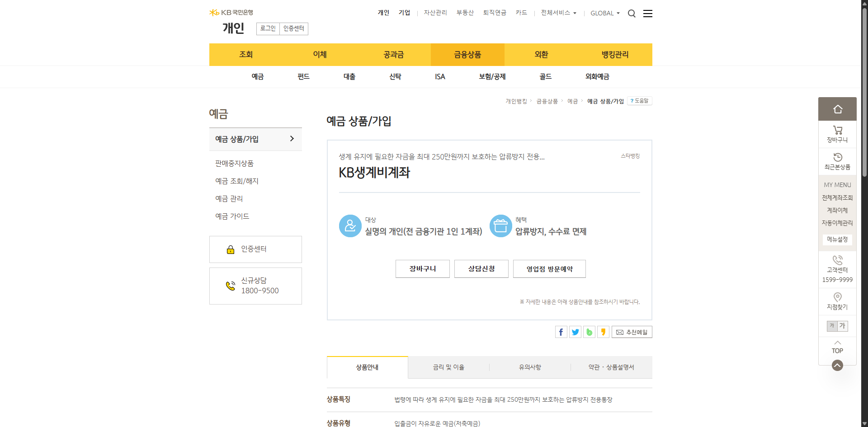Select 펀드 submenu item

[x=303, y=77]
